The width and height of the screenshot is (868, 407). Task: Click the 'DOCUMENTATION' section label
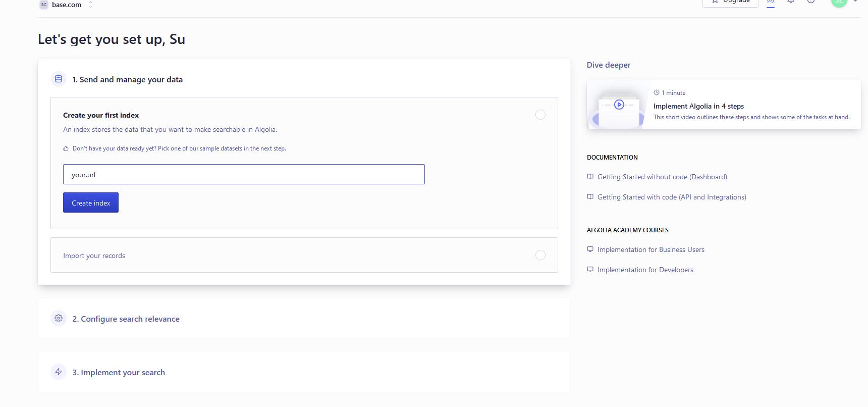tap(612, 157)
